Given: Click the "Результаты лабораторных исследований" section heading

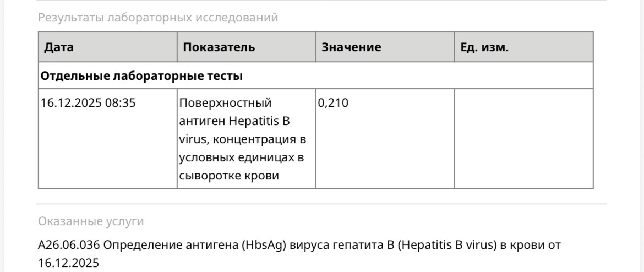Looking at the screenshot, I should [158, 18].
